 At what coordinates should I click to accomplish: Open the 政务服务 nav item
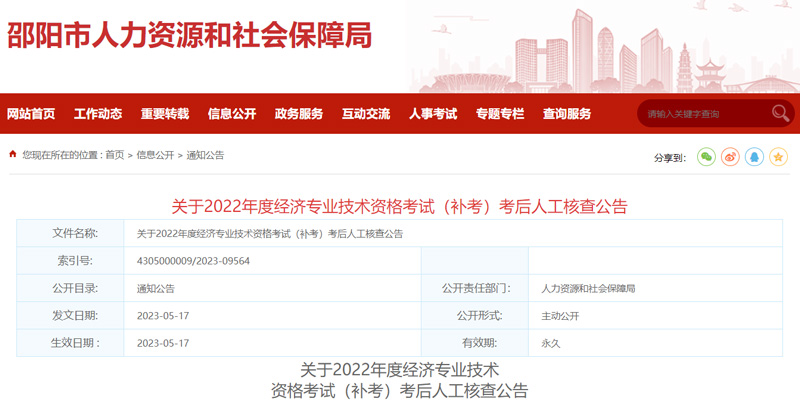click(x=299, y=114)
